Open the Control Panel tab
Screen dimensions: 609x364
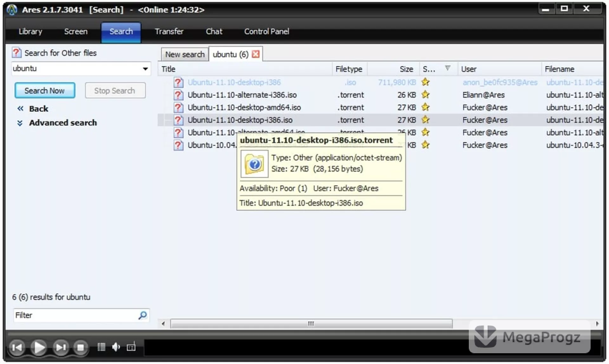coord(266,31)
